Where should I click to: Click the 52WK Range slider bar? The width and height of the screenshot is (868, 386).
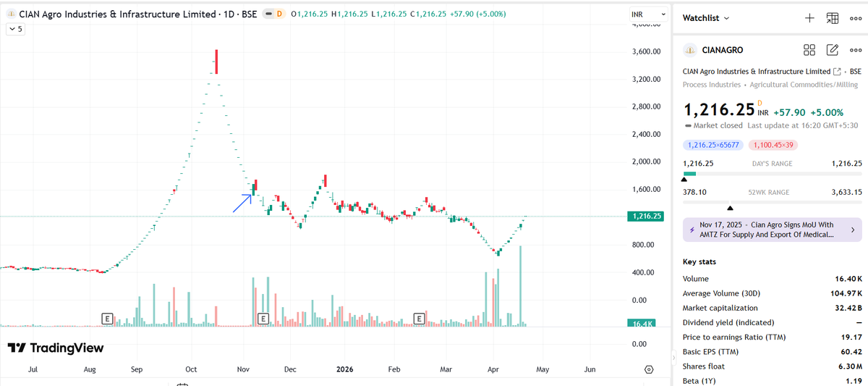[x=773, y=204]
